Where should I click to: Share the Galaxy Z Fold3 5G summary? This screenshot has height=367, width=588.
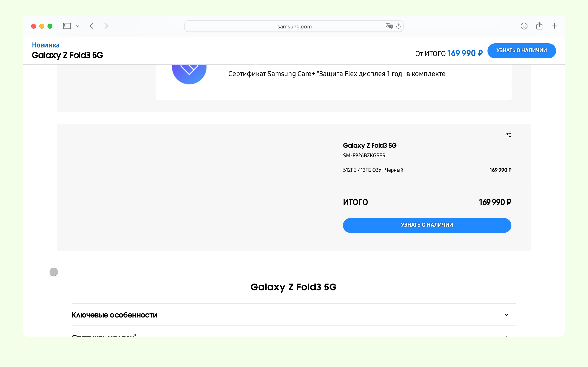point(508,134)
